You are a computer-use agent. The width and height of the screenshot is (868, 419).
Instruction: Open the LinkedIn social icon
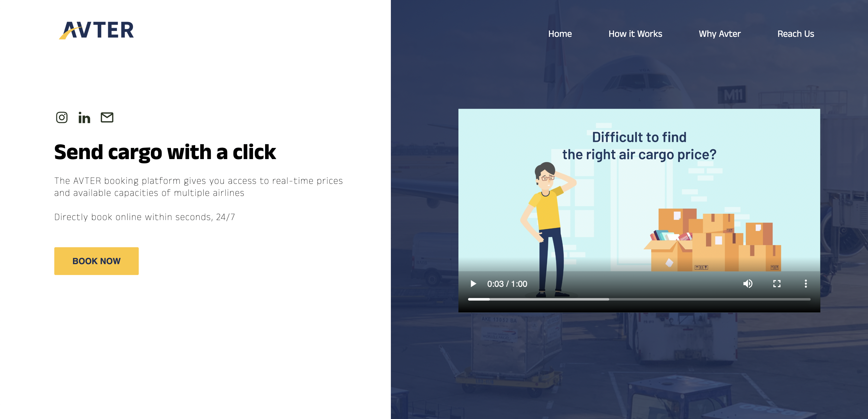click(x=84, y=117)
